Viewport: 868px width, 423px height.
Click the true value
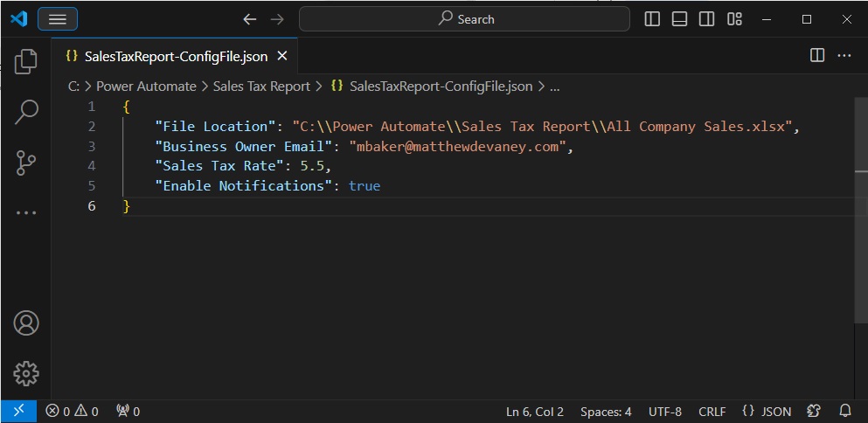pyautogui.click(x=365, y=185)
